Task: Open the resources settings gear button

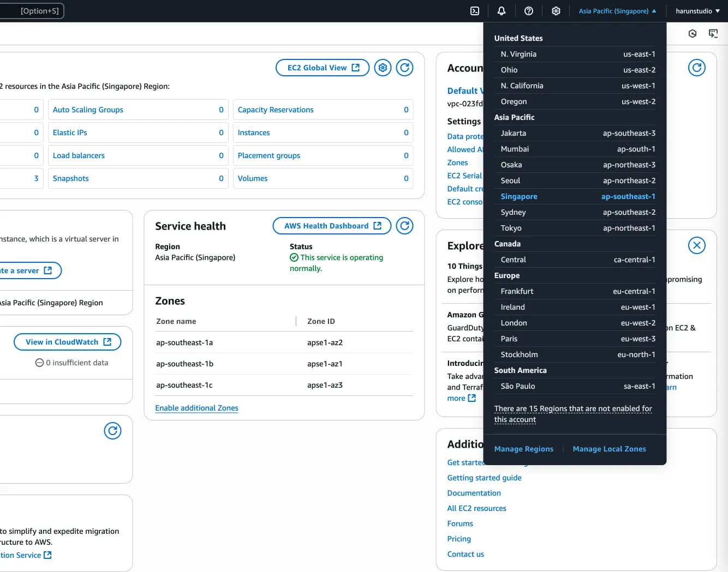Action: [x=383, y=68]
